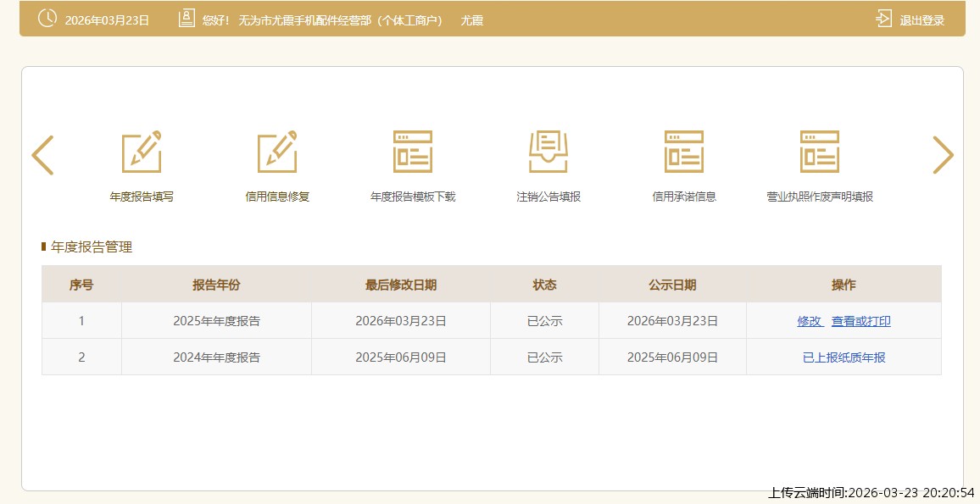Click the 2024年年度报告 table cell

[x=216, y=357]
